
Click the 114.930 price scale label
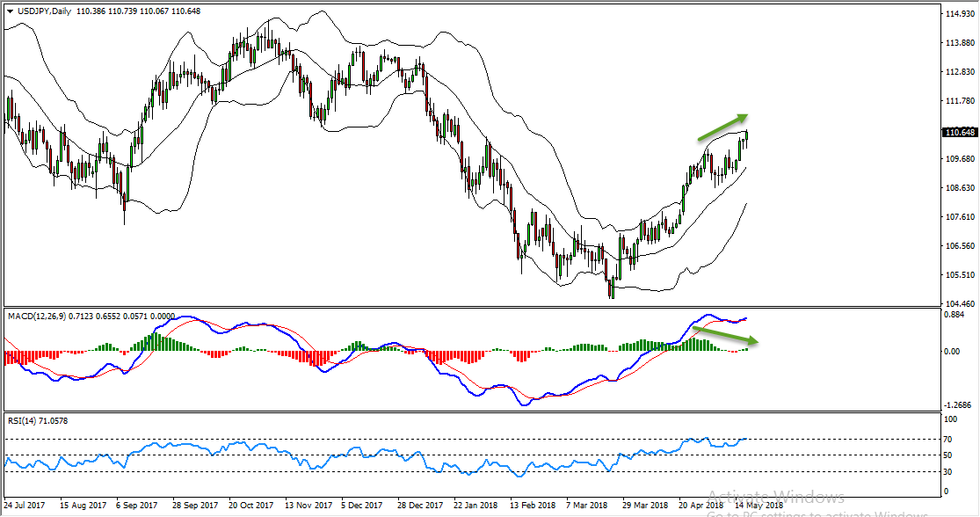(962, 14)
